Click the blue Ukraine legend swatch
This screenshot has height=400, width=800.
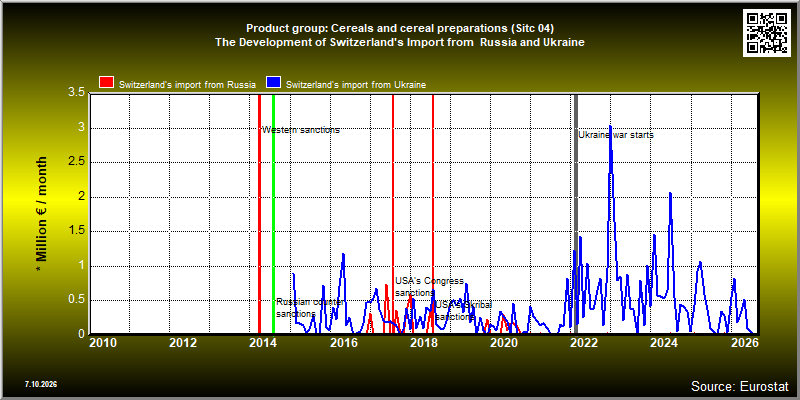pyautogui.click(x=274, y=84)
